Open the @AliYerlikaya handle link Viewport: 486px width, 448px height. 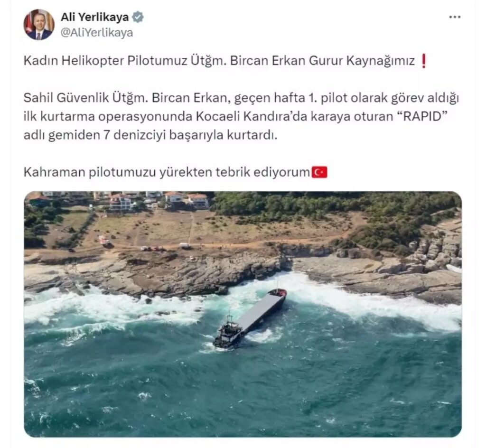pos(97,33)
